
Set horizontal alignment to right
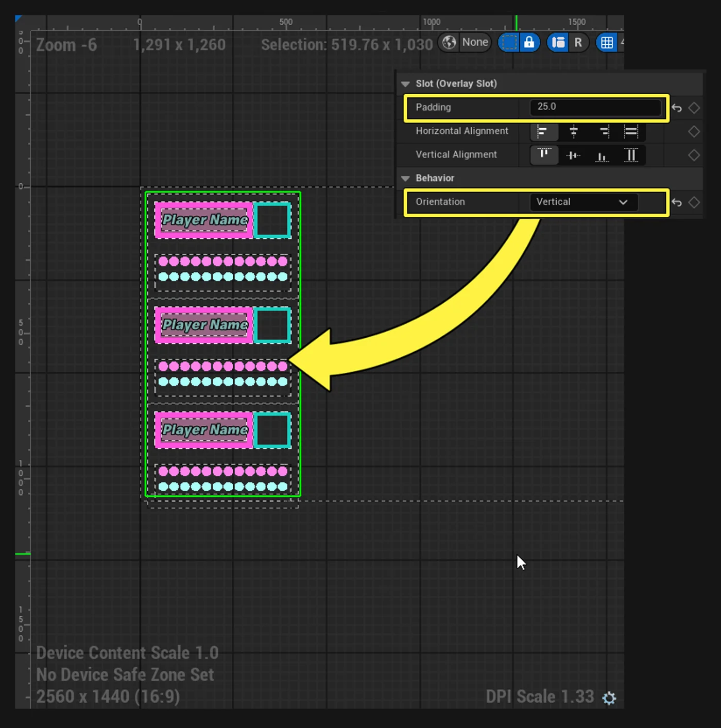click(x=603, y=132)
